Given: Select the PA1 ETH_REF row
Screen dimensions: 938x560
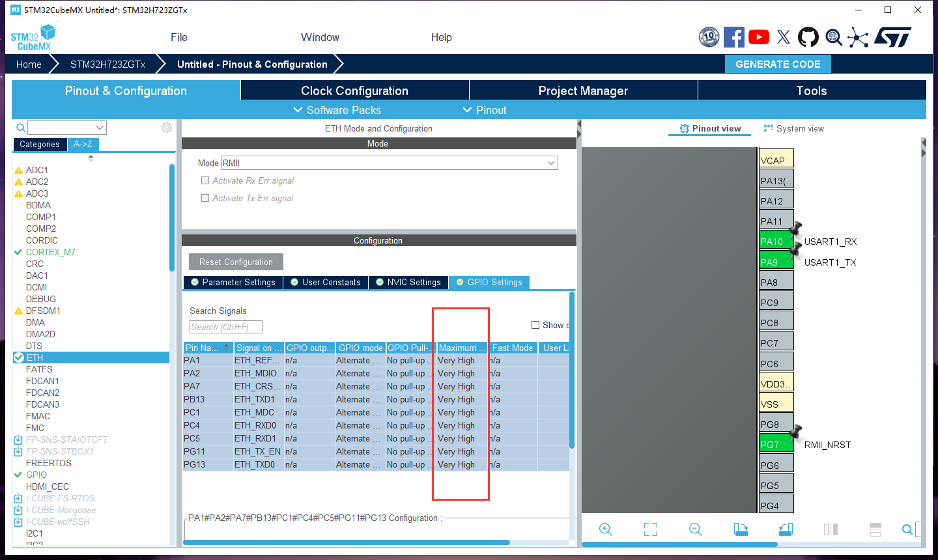Looking at the screenshot, I should click(x=376, y=360).
